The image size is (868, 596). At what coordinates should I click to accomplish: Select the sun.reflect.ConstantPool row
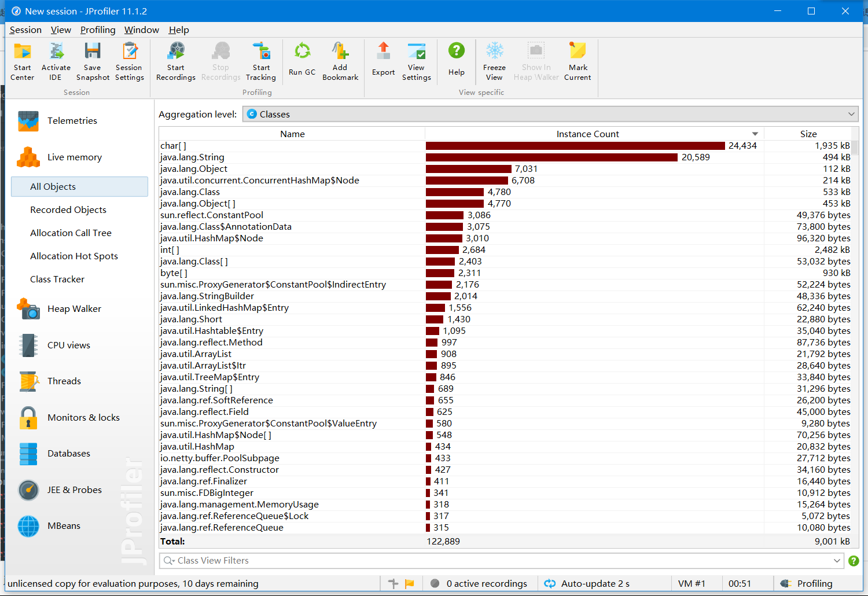click(505, 215)
